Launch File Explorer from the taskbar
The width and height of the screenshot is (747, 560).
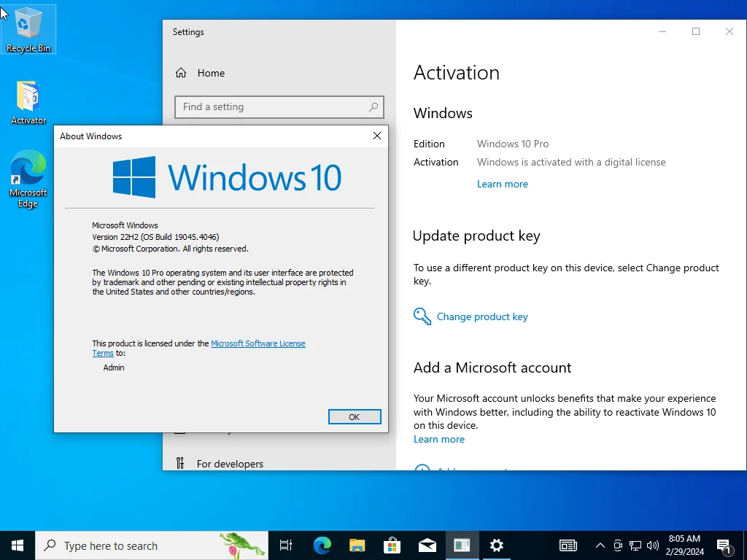(x=357, y=545)
